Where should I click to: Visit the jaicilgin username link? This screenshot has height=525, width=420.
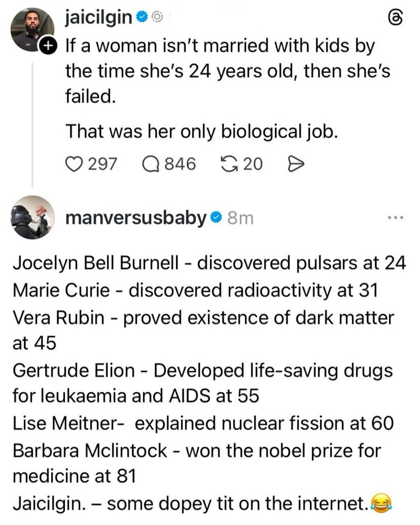tap(98, 17)
